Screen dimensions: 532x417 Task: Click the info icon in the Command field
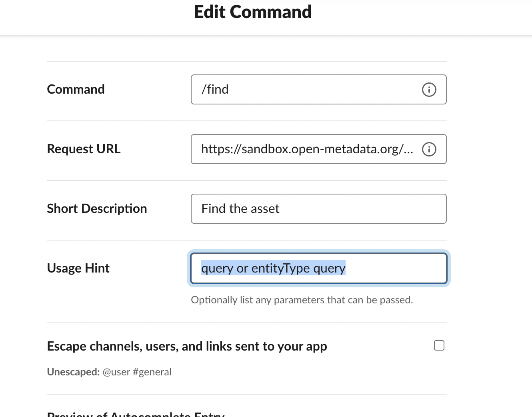click(x=429, y=90)
